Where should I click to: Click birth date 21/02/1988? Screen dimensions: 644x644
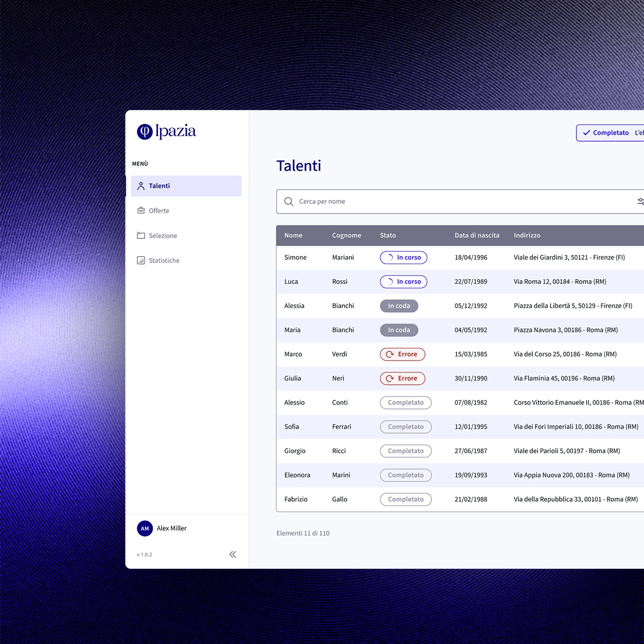click(471, 499)
